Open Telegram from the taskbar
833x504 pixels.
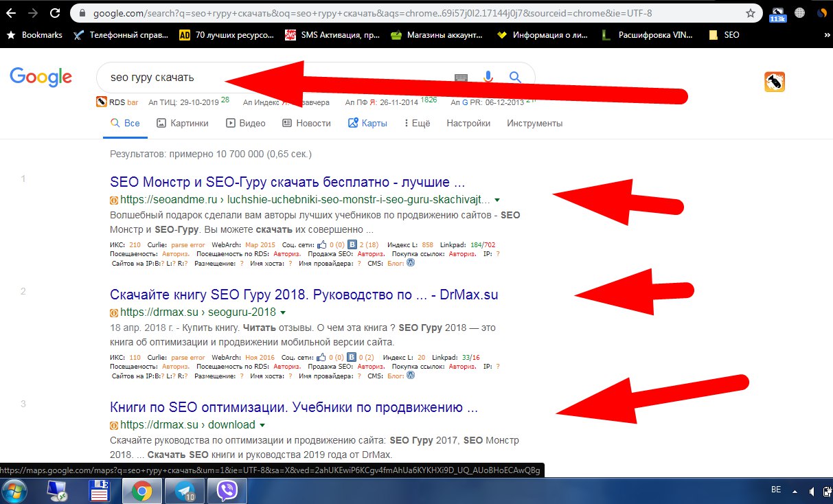(185, 491)
